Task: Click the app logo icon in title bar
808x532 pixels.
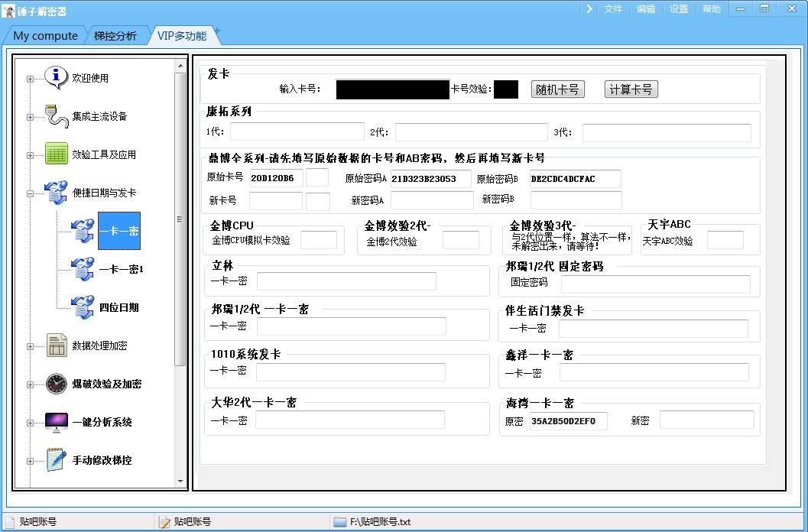Action: [8, 10]
